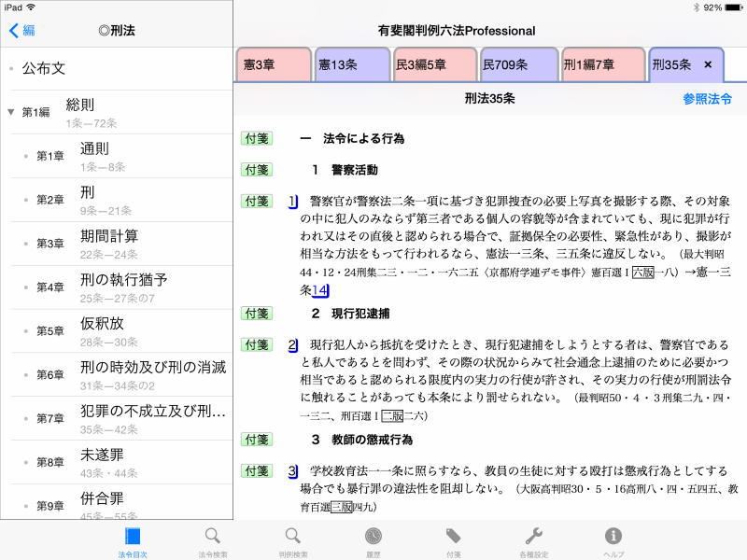Collapse the 第1編 総則 tree triangle

tap(11, 112)
